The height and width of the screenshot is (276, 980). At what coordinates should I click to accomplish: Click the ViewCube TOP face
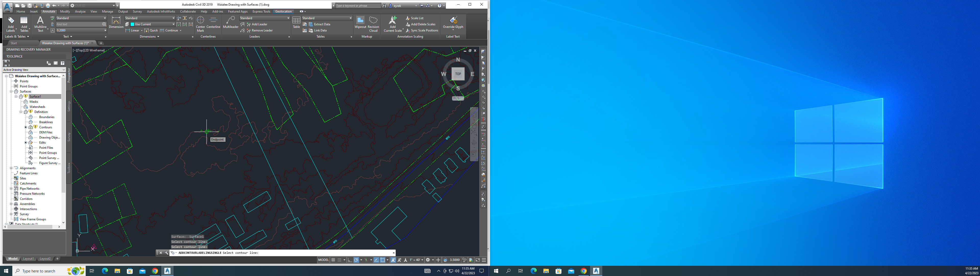click(458, 74)
